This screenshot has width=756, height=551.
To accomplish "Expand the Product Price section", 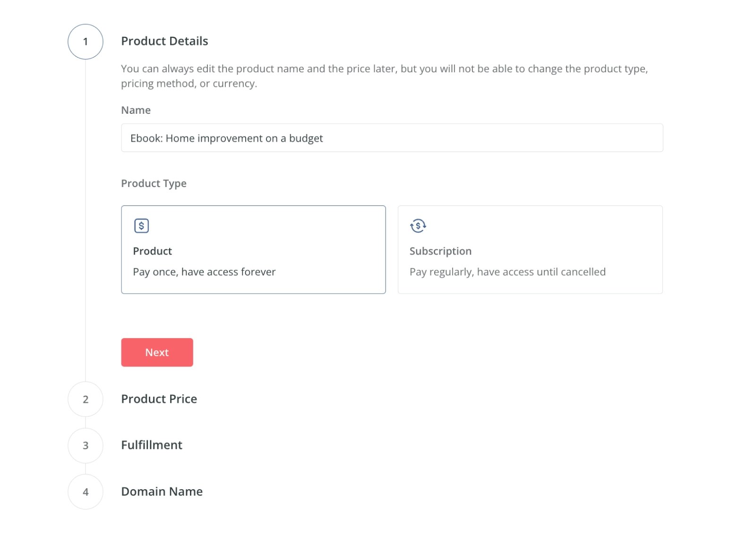I will tap(159, 399).
